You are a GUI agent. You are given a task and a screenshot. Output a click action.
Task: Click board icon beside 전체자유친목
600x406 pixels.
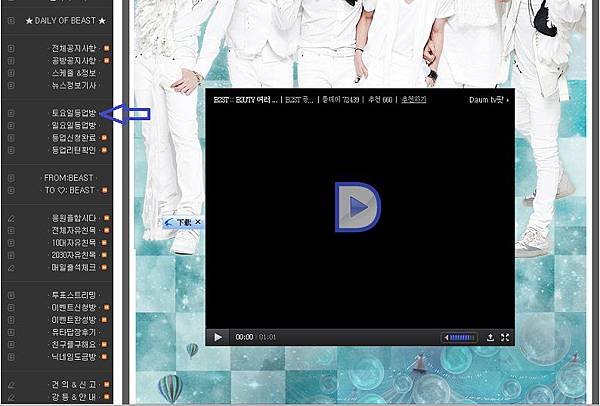(x=11, y=231)
